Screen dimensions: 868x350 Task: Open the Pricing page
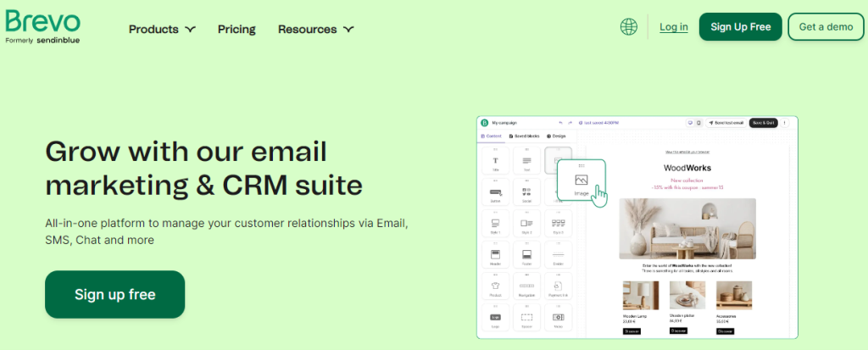pyautogui.click(x=236, y=30)
